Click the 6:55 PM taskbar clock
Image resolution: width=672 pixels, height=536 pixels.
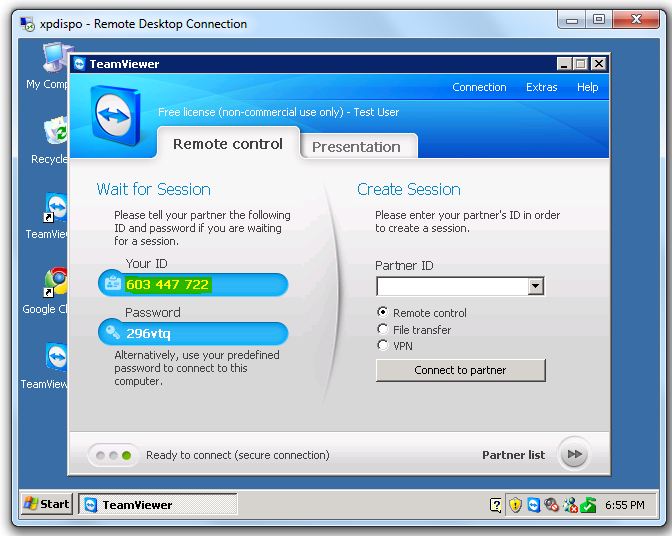point(624,505)
